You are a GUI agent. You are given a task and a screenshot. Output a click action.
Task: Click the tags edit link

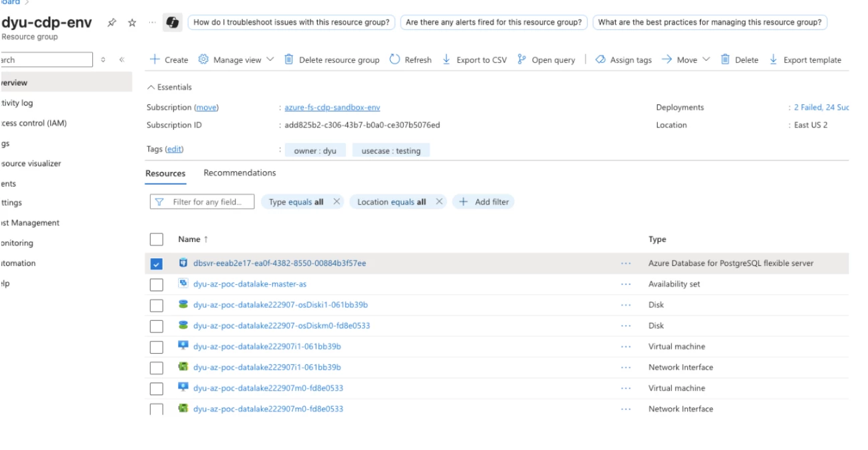click(x=174, y=149)
